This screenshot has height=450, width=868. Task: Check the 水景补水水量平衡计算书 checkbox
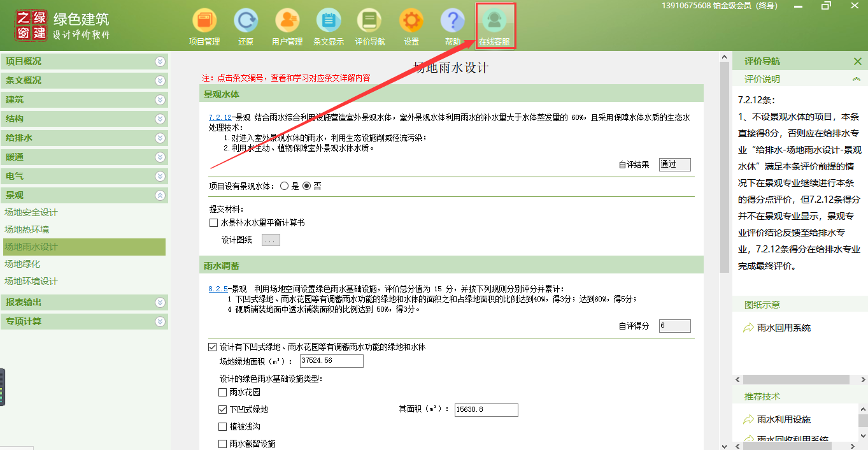click(214, 223)
